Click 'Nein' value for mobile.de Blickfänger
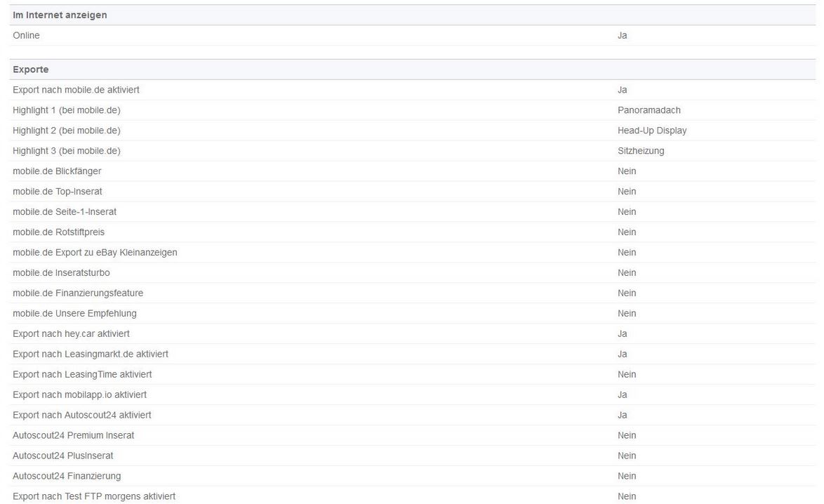Image resolution: width=824 pixels, height=504 pixels. [627, 171]
